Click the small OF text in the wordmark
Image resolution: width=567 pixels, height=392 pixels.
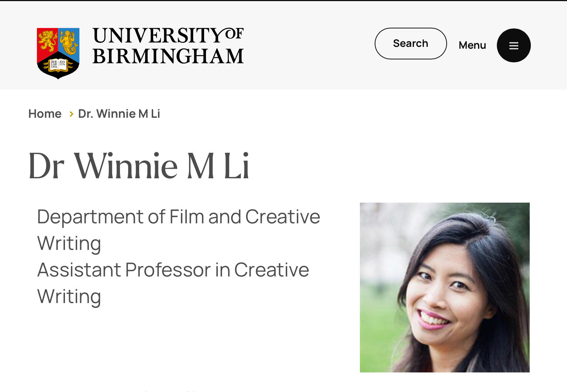234,34
